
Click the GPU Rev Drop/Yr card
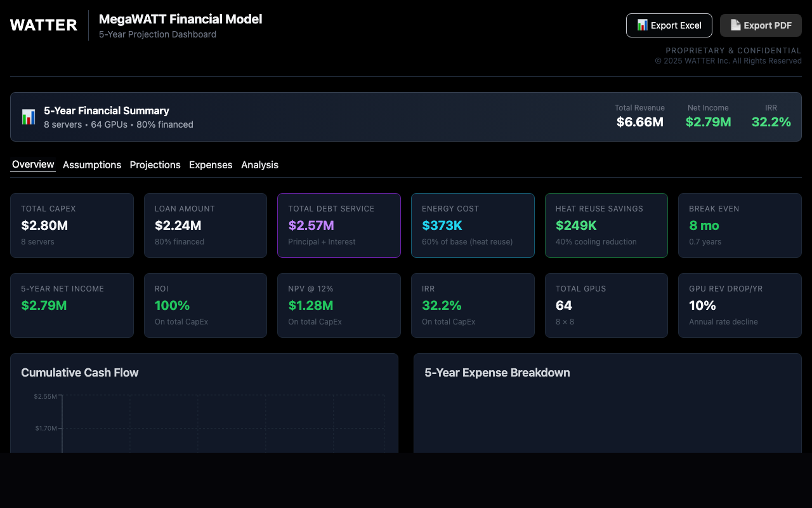[x=740, y=305]
